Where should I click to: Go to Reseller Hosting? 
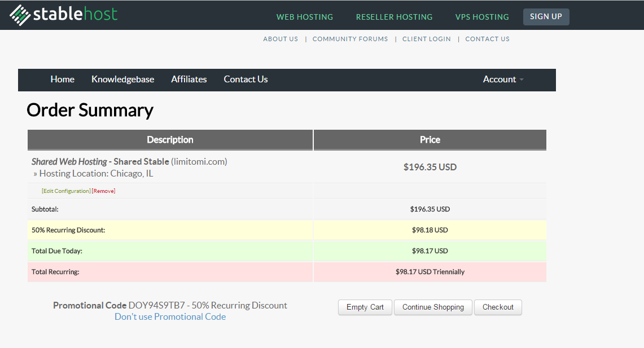[x=394, y=17]
